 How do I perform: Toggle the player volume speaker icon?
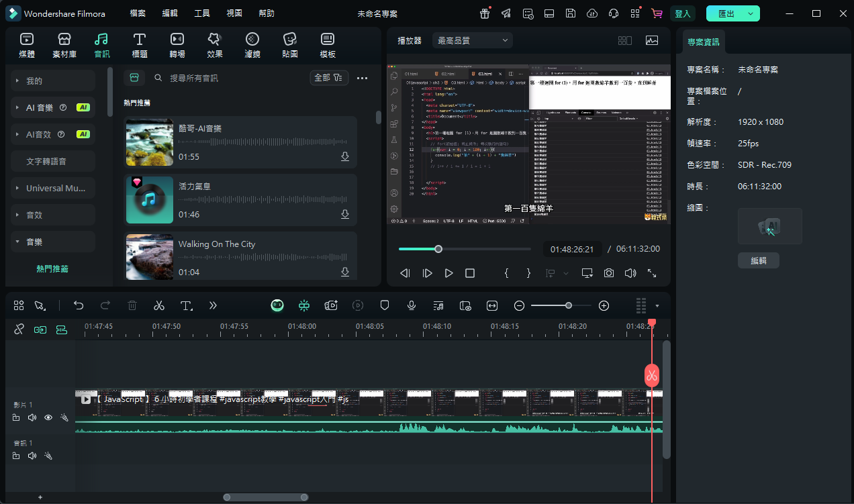pos(630,273)
